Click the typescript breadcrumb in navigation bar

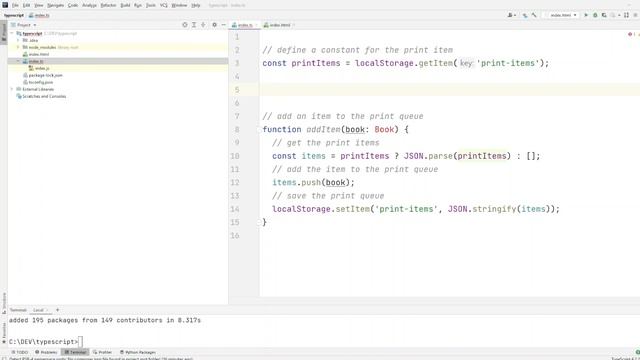(x=14, y=15)
